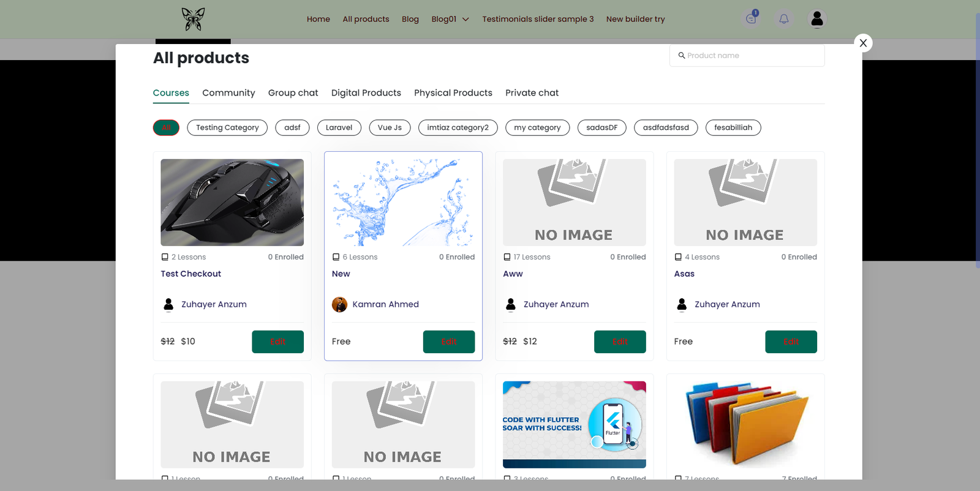Edit the Test Checkout course
Screen dimensions: 980x491
[x=277, y=342]
